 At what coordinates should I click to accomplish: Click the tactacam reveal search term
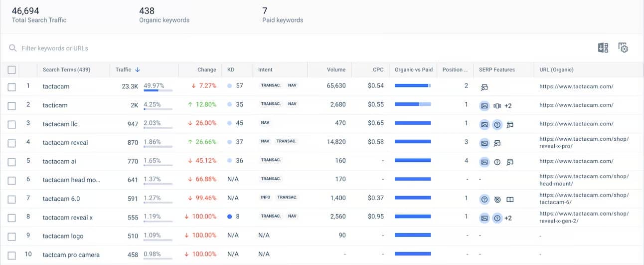point(65,143)
